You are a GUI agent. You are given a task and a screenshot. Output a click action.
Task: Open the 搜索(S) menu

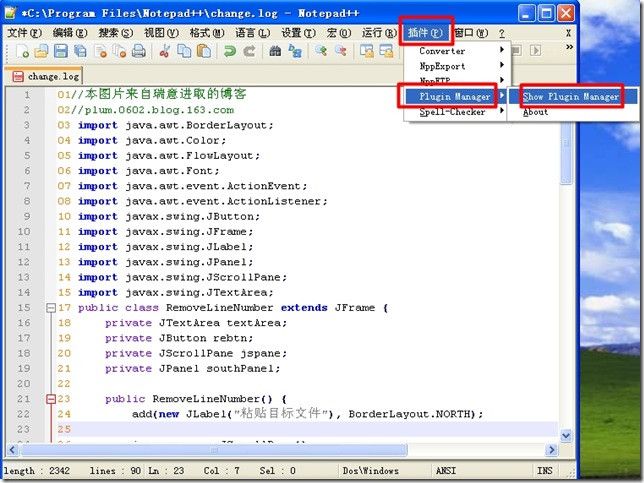116,32
